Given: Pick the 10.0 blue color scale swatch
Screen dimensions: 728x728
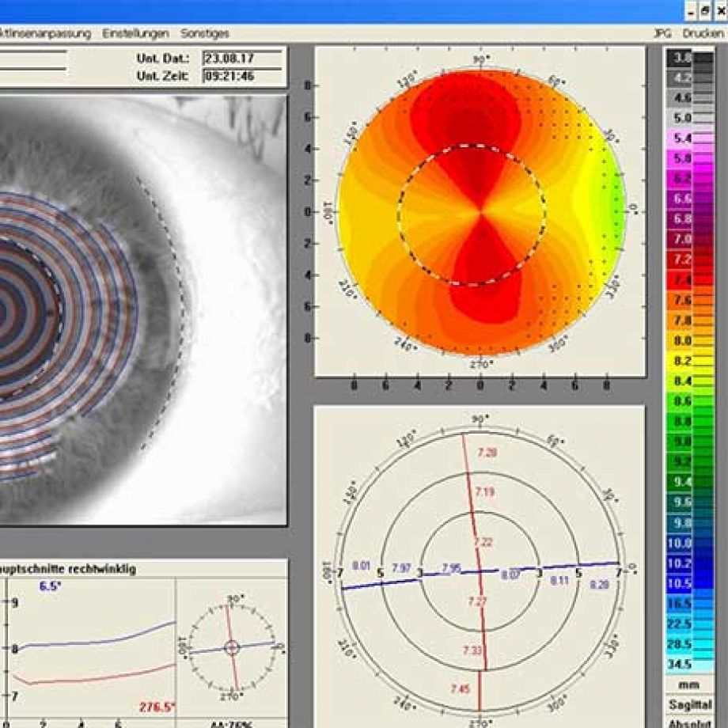Looking at the screenshot, I should 681,544.
